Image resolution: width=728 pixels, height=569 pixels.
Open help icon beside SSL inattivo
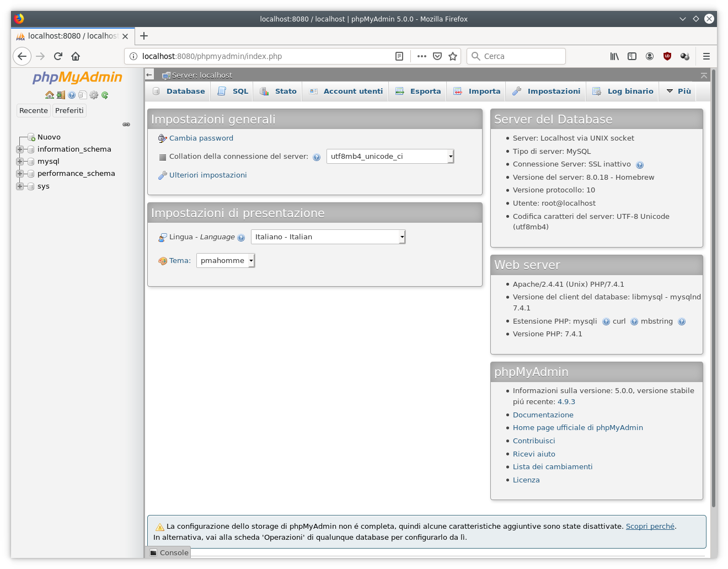coord(640,165)
